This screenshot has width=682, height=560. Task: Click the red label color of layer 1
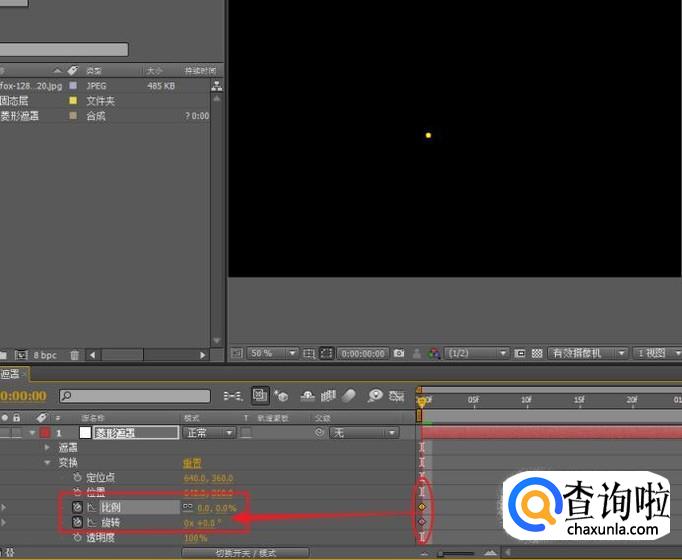[x=44, y=433]
